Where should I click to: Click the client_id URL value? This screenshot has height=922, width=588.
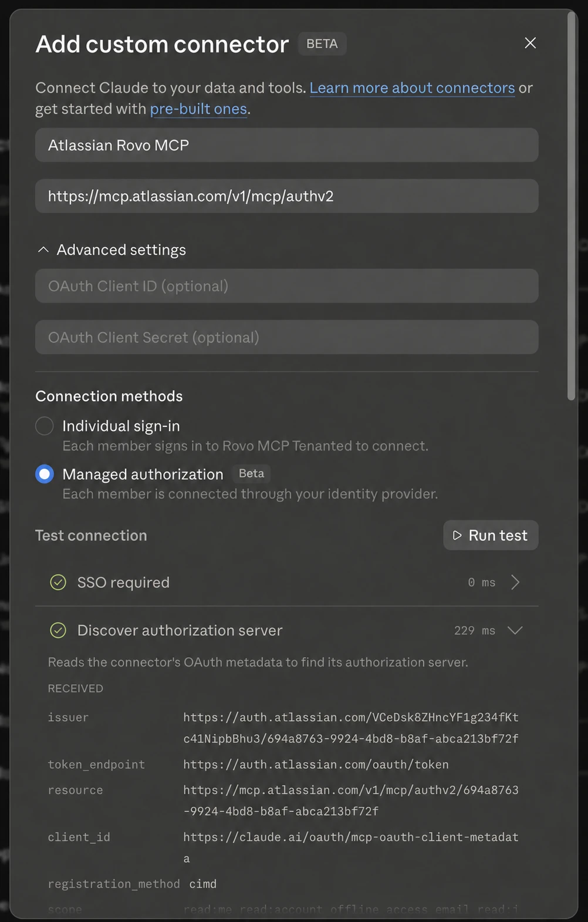351,848
